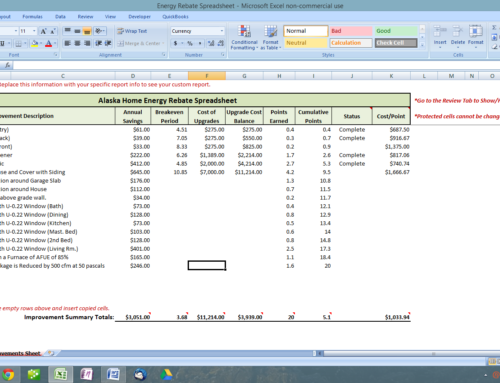Apply the Normal cell style
The image size is (500, 383).
click(x=306, y=31)
